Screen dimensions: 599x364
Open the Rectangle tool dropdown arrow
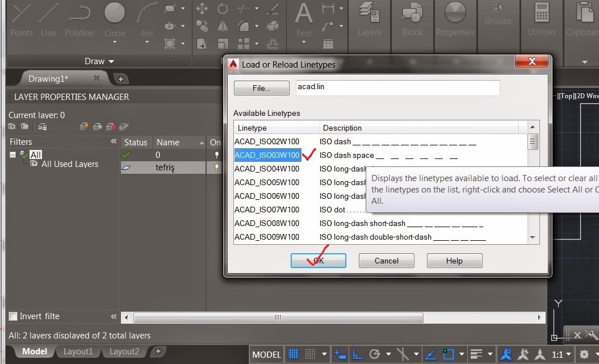point(183,9)
